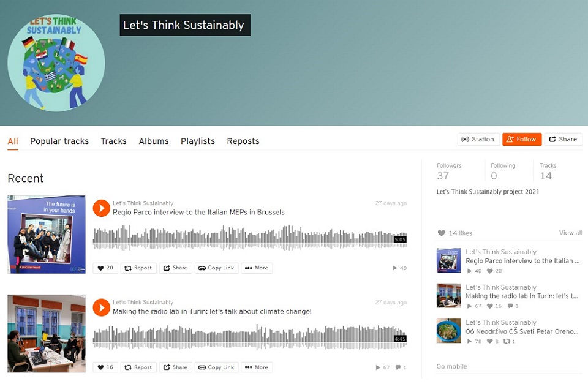Open More options for Regio Parco track
This screenshot has width=588, height=392.
[x=257, y=268]
